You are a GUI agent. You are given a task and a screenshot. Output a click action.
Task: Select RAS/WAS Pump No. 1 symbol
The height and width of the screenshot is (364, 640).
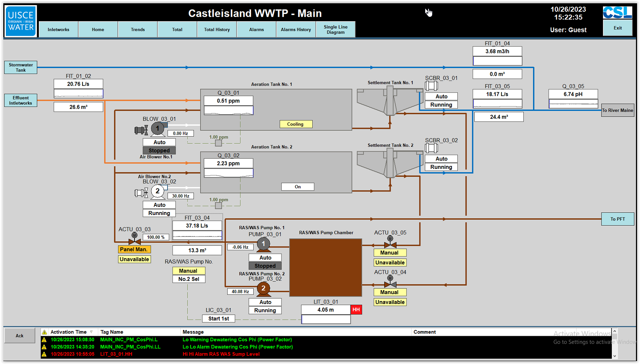[x=263, y=244]
